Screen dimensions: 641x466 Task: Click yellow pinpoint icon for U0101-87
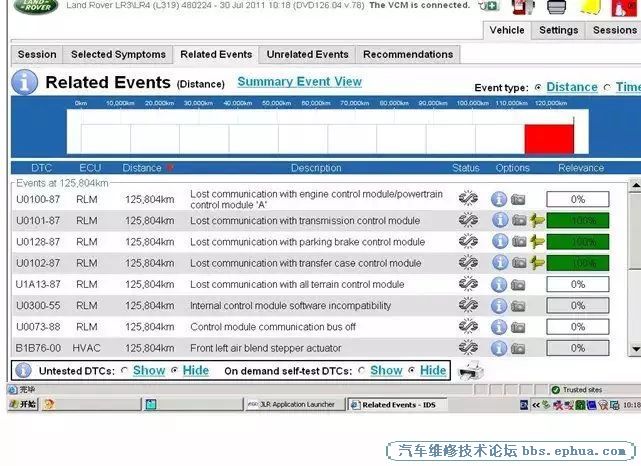point(537,220)
